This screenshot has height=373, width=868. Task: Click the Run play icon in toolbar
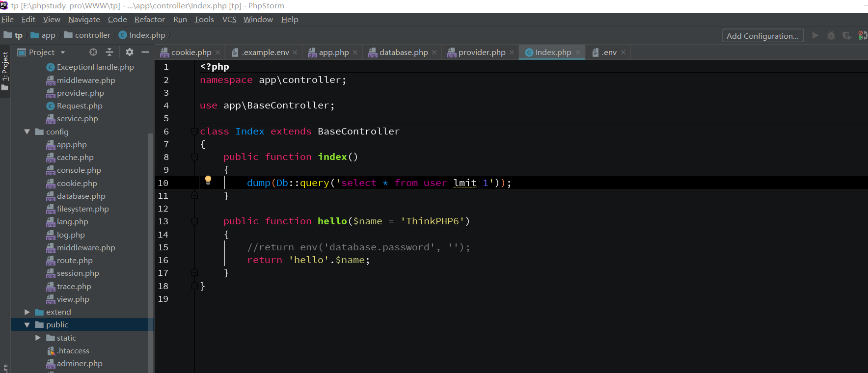(x=815, y=36)
